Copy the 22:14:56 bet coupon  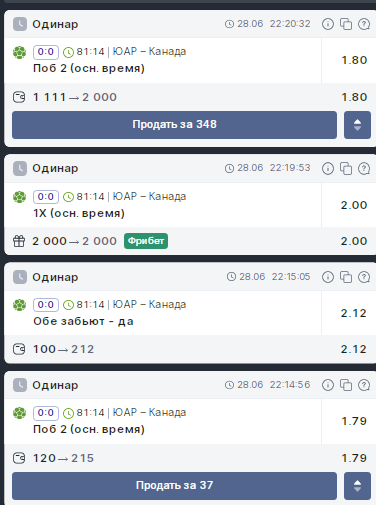(x=346, y=385)
